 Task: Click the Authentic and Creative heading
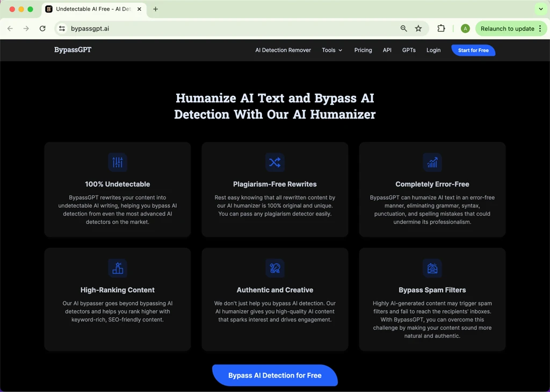[x=274, y=290]
